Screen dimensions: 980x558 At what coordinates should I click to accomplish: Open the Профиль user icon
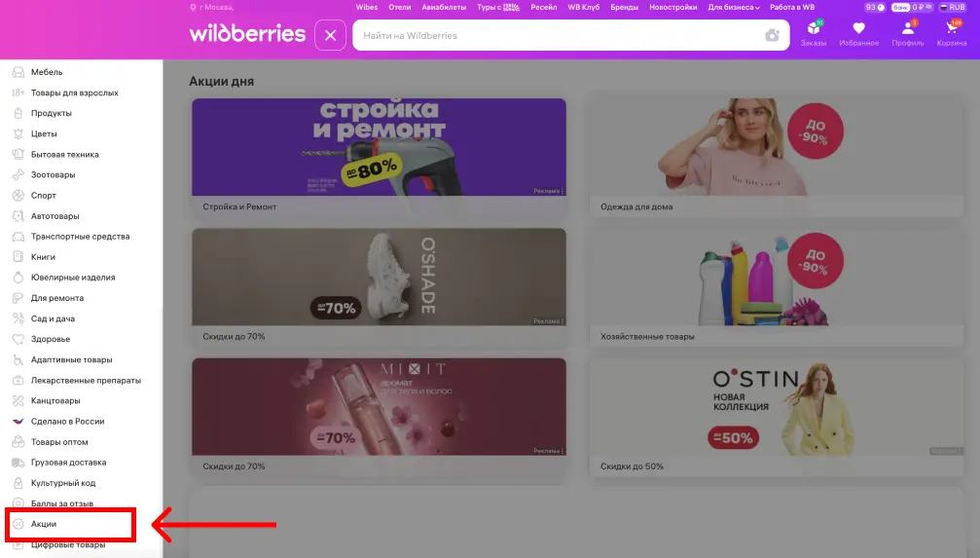907,33
